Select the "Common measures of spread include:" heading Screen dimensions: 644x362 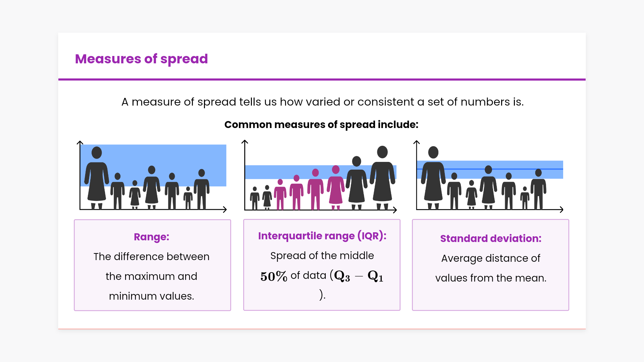click(x=321, y=125)
